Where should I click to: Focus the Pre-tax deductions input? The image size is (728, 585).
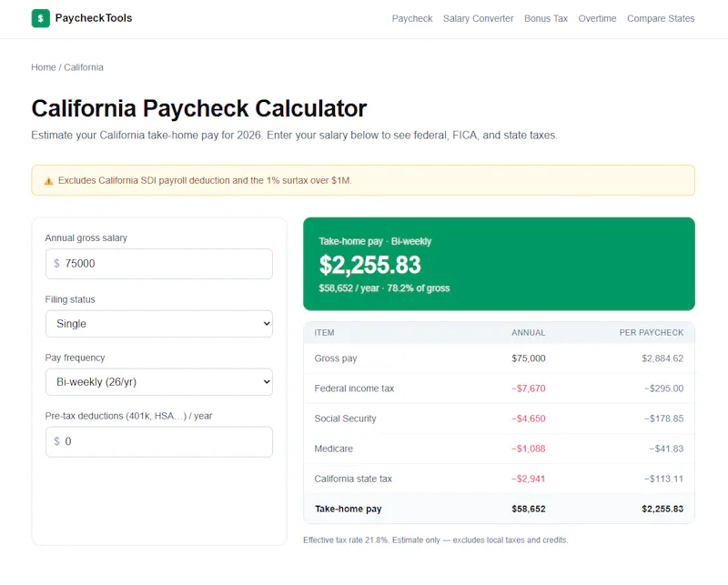point(158,441)
